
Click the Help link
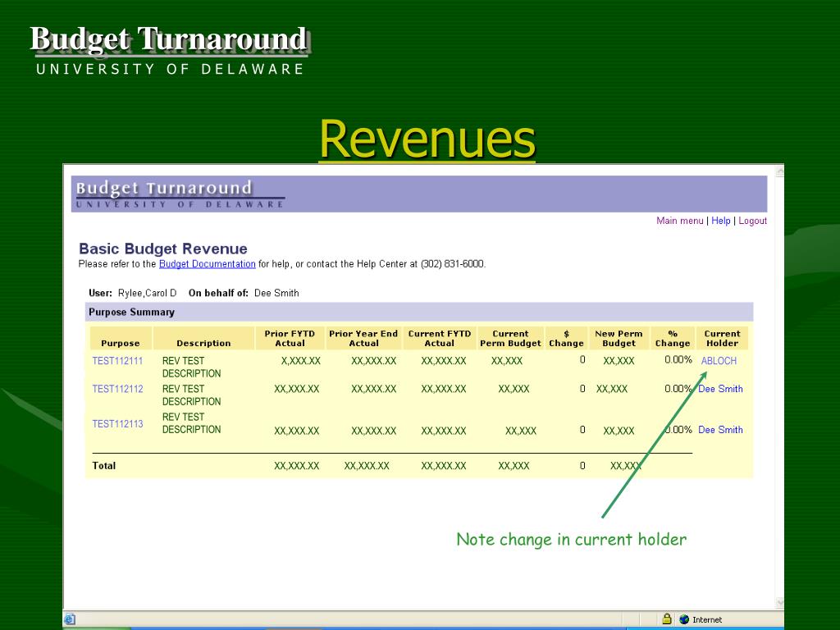click(720, 221)
